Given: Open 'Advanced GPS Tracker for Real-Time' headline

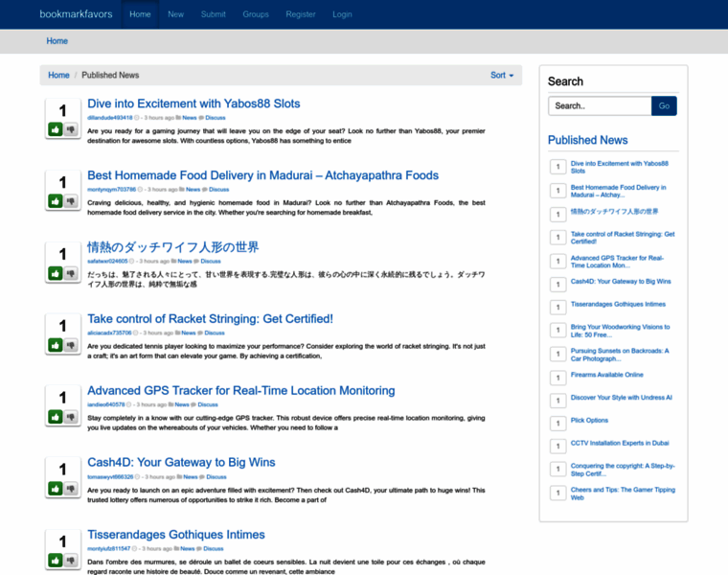Looking at the screenshot, I should point(241,391).
